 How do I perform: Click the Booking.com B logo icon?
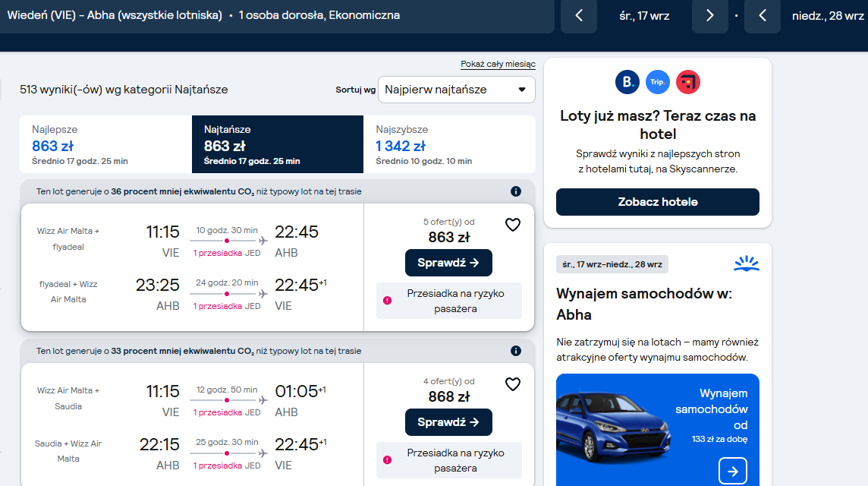tap(627, 82)
